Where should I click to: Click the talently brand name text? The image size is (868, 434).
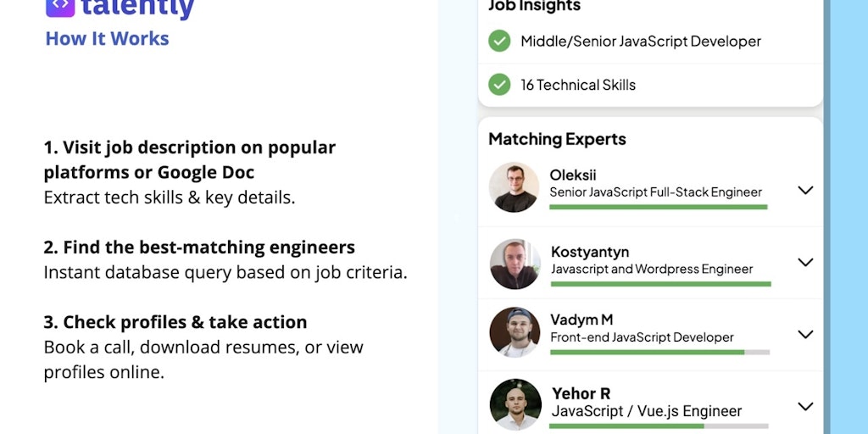click(138, 8)
